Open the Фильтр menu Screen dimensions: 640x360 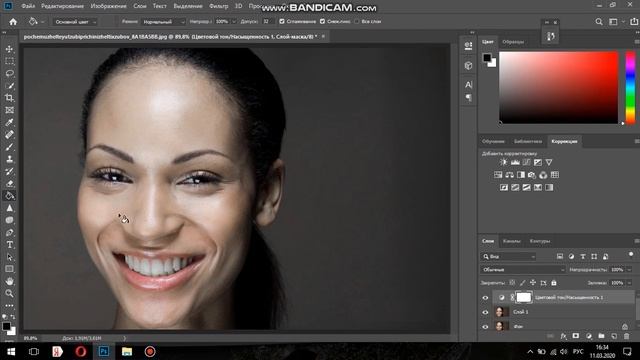tap(219, 6)
